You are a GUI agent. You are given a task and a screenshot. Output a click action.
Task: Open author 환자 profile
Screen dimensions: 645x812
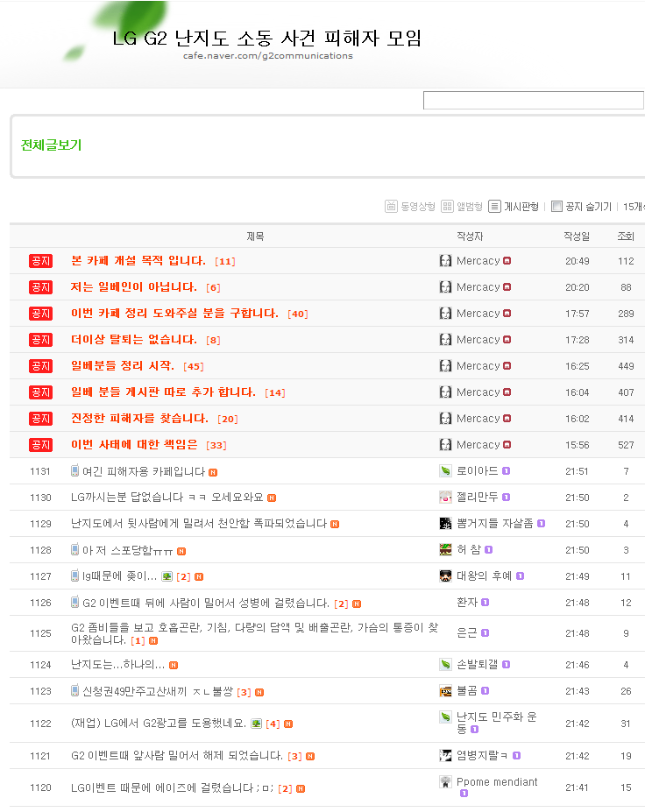pyautogui.click(x=467, y=603)
